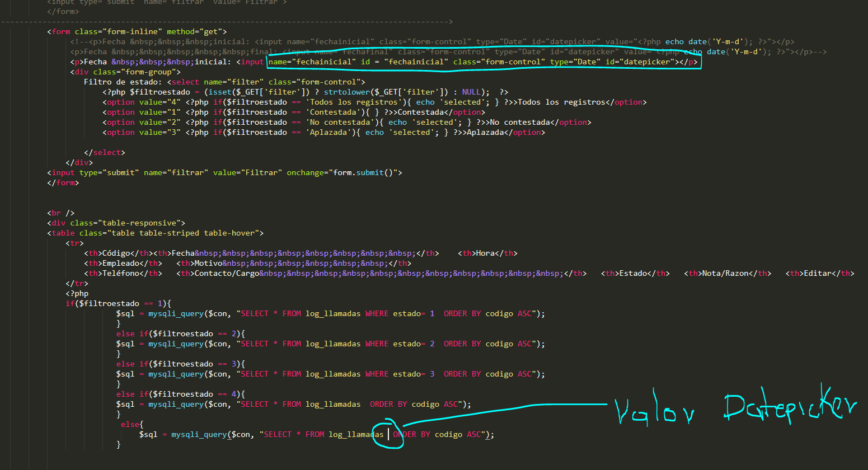Click the <th>Estado</th> header code

[635, 273]
